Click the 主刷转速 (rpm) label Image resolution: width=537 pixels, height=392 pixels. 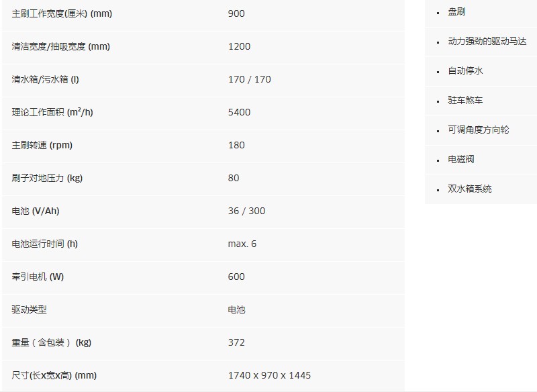(42, 145)
